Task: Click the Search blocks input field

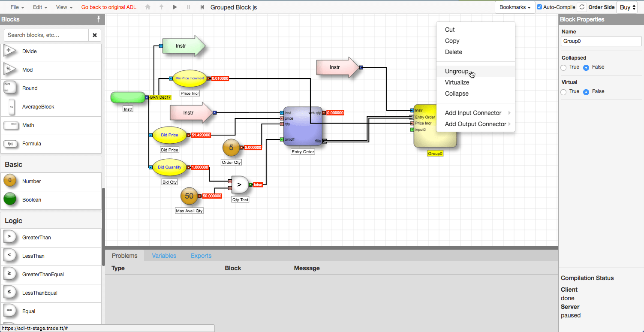Action: pyautogui.click(x=46, y=35)
